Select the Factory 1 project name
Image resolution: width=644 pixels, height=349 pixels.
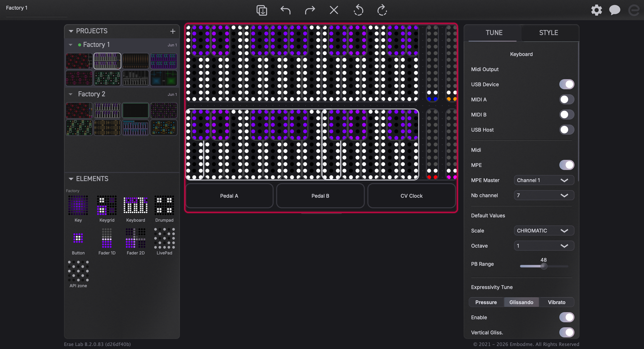96,45
